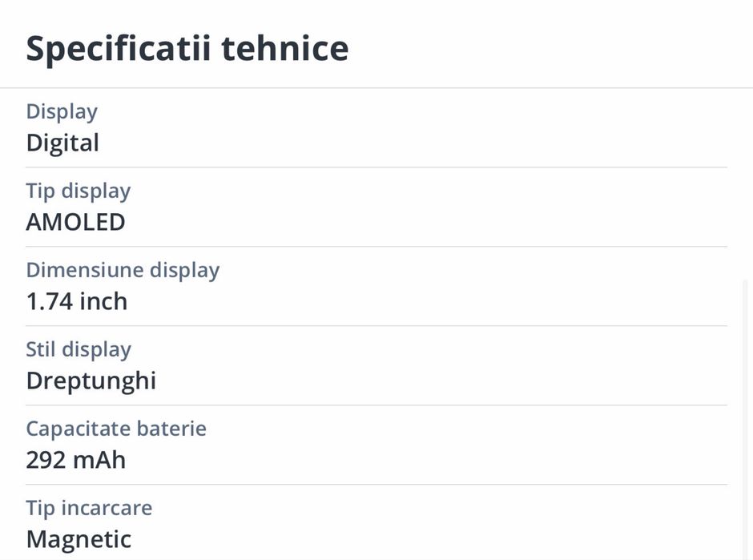Select the 'Display' specification label
Screen dimensions: 753x560
tap(62, 111)
